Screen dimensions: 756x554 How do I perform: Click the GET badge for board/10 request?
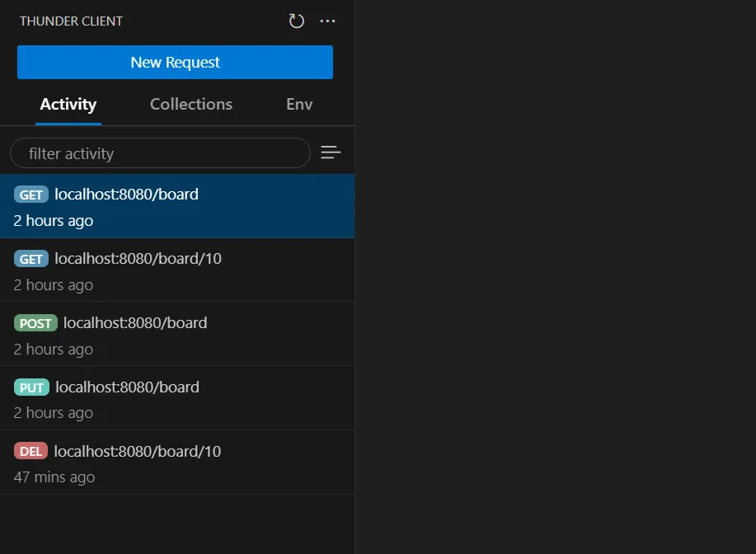pos(31,260)
